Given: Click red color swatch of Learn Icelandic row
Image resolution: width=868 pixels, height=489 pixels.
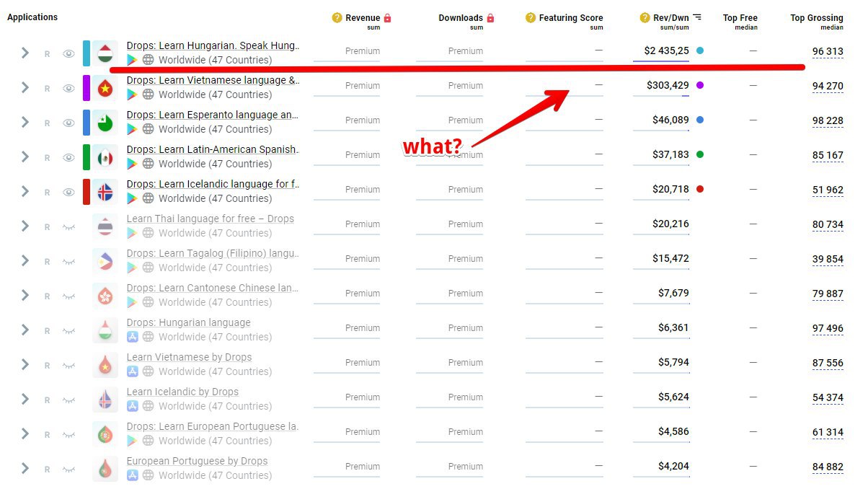Looking at the screenshot, I should tap(87, 192).
